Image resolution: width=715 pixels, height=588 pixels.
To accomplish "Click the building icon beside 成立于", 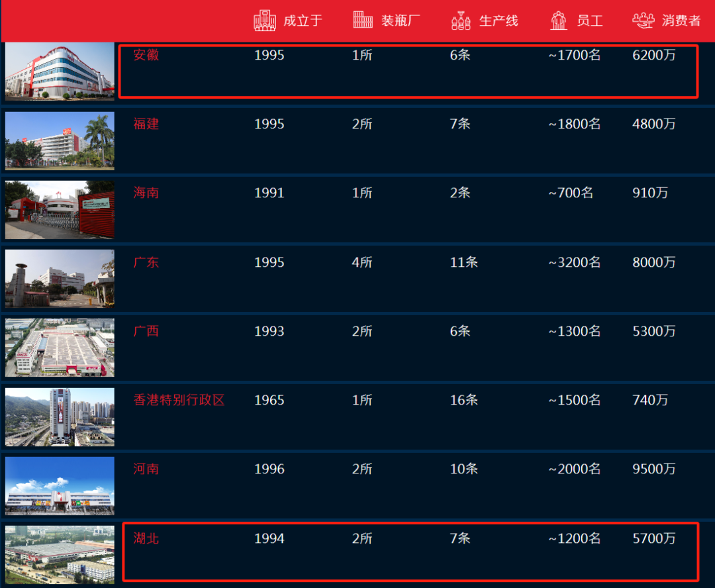I will (x=265, y=21).
